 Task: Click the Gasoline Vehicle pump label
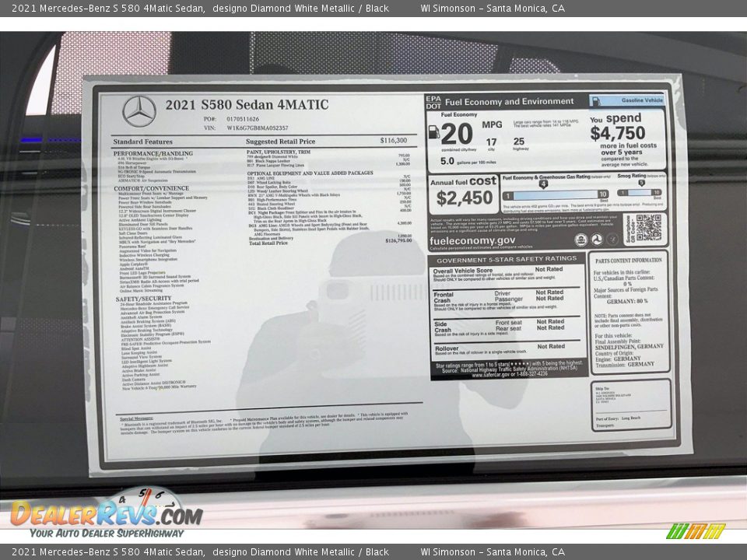click(627, 100)
